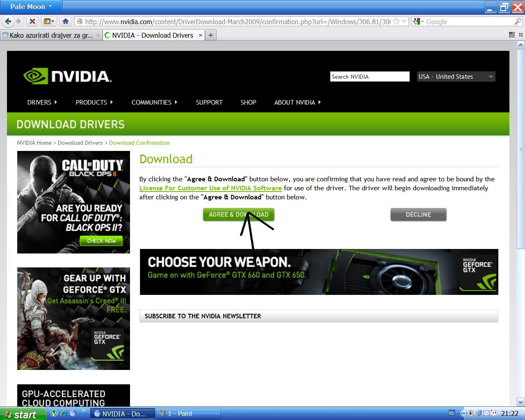Click CHECK NOW on Call of Duty ad

(101, 241)
